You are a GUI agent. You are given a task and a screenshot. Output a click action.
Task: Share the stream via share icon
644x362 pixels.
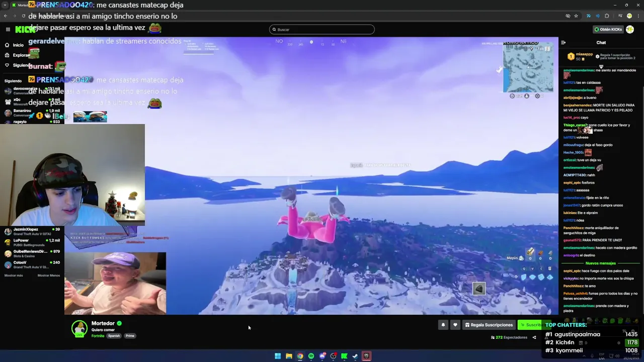click(534, 337)
